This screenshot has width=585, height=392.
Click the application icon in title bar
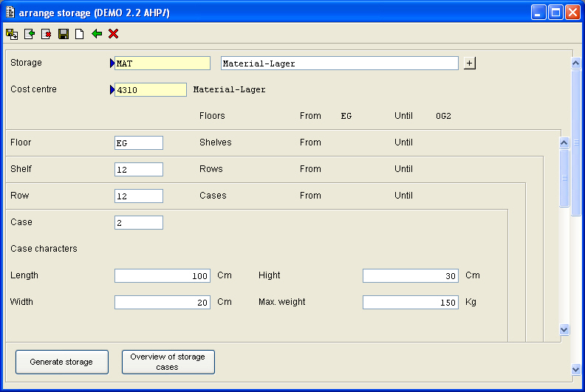point(10,13)
